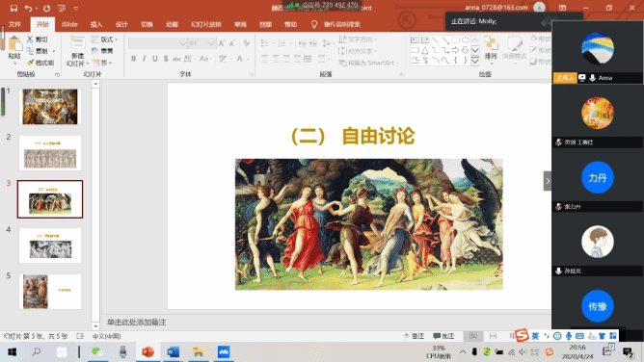Open the Word app on taskbar
Screen dimensions: 644x362
pos(173,351)
